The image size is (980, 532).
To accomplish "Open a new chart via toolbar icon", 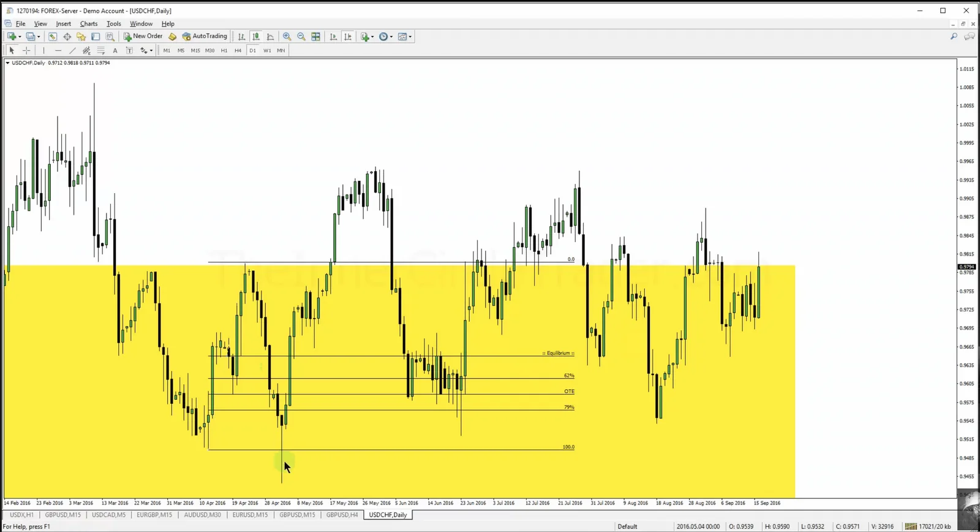I will 12,37.
